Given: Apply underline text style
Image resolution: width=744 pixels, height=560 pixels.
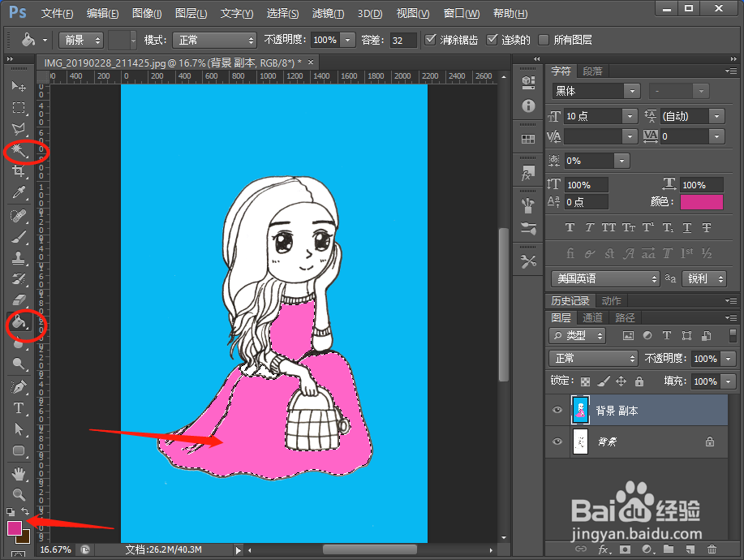Looking at the screenshot, I should click(x=687, y=228).
